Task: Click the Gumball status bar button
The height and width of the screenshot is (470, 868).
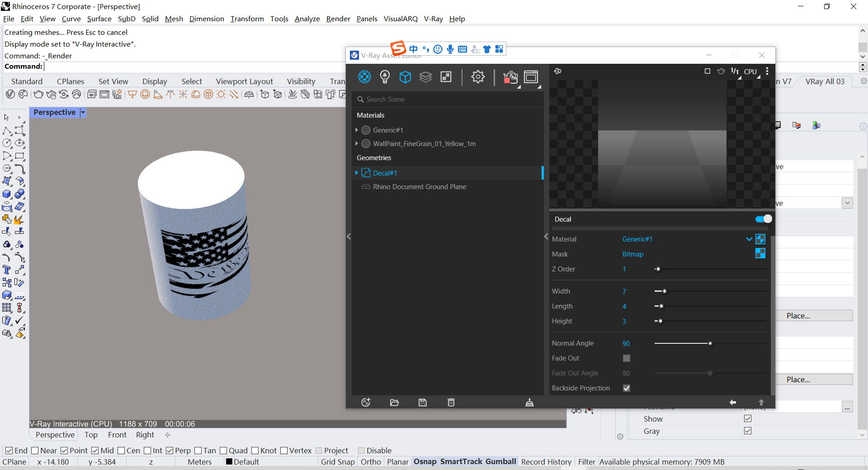Action: click(501, 461)
